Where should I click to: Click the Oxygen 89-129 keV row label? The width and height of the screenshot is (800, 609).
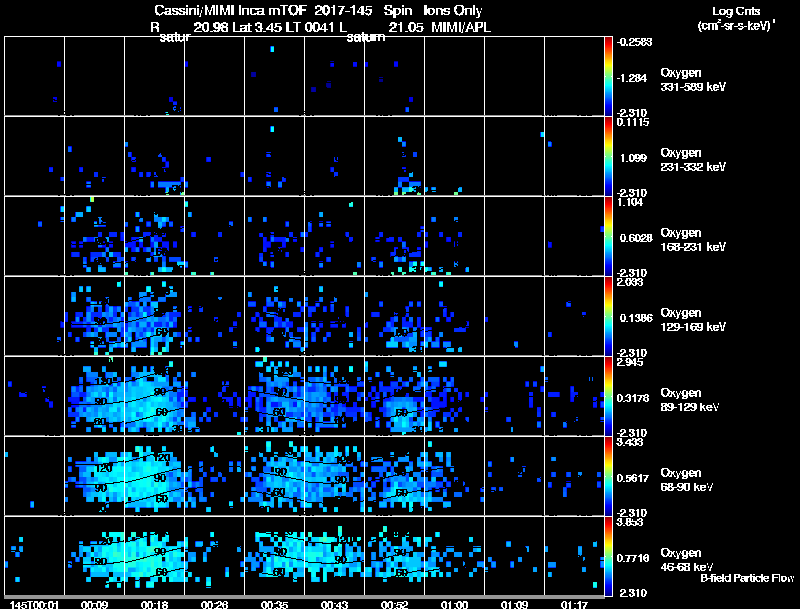click(689, 399)
